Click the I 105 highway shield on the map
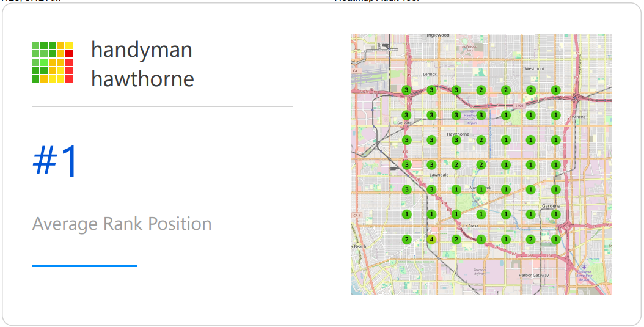 (x=519, y=106)
